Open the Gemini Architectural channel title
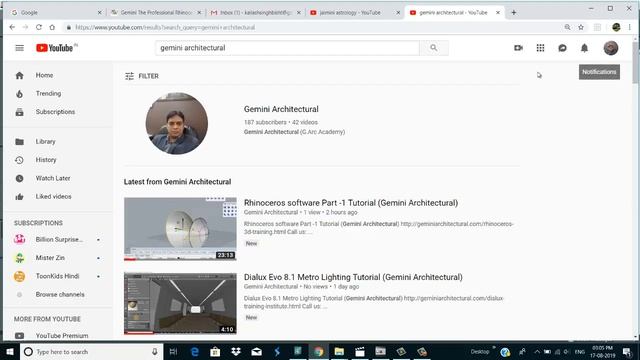 (x=281, y=109)
